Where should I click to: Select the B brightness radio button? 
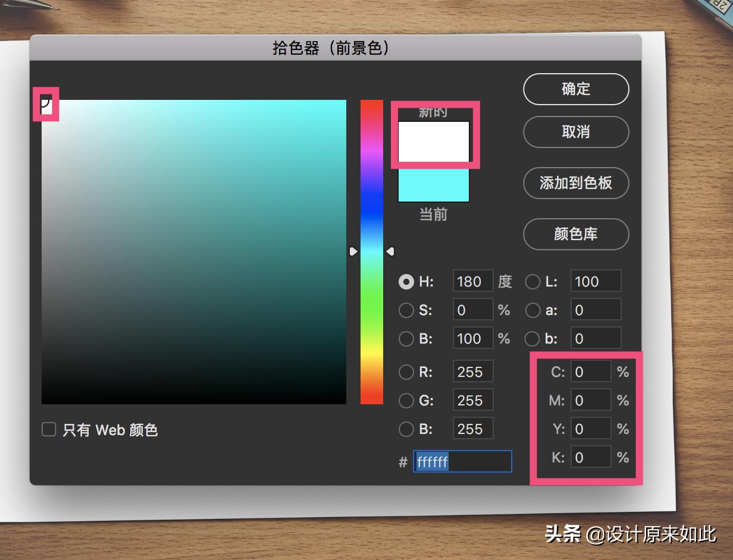(x=406, y=338)
